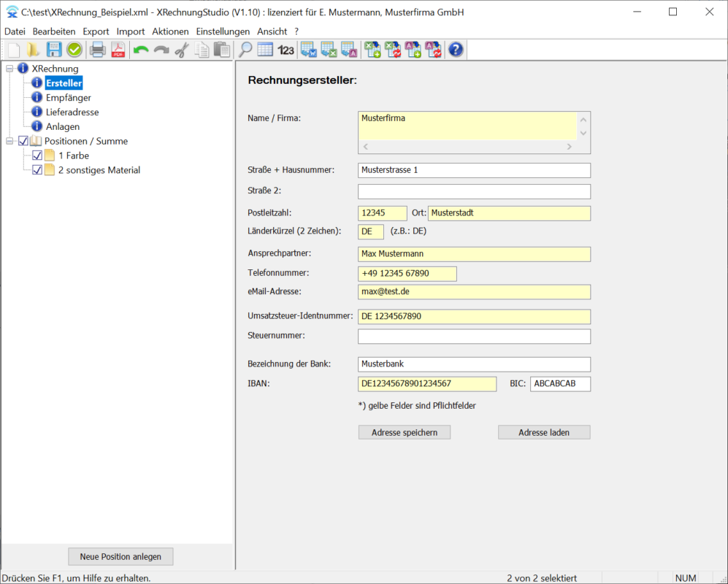Viewport: 728px width, 584px height.
Task: Open the magnifying glass search tool
Action: point(245,50)
